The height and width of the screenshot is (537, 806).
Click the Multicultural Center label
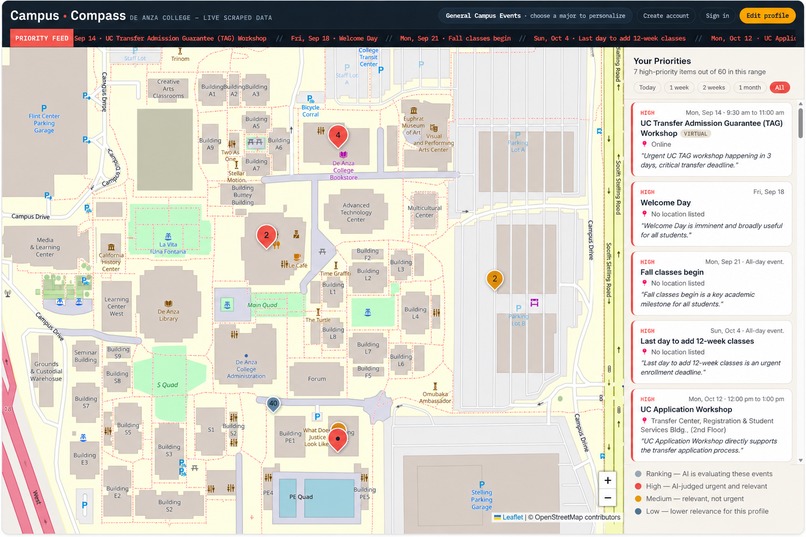coord(425,212)
